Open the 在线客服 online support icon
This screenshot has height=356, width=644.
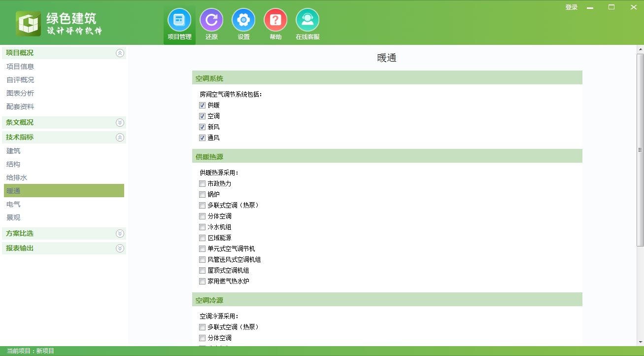click(x=307, y=24)
